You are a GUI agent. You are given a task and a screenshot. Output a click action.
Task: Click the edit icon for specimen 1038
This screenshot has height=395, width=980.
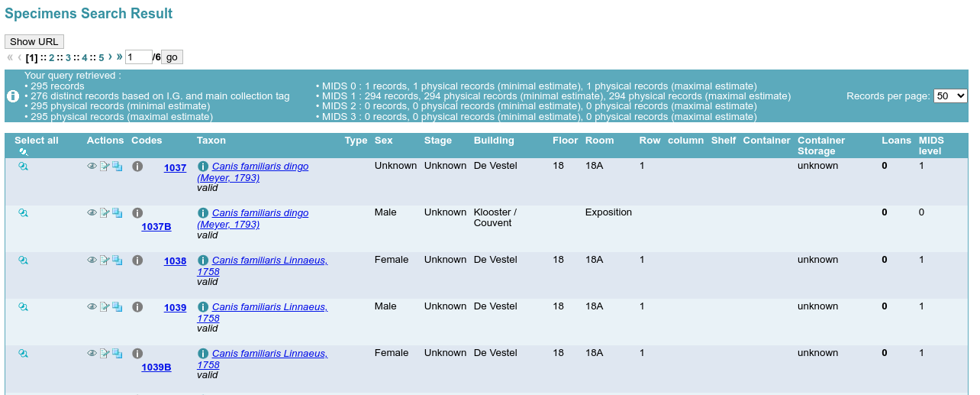pyautogui.click(x=105, y=261)
